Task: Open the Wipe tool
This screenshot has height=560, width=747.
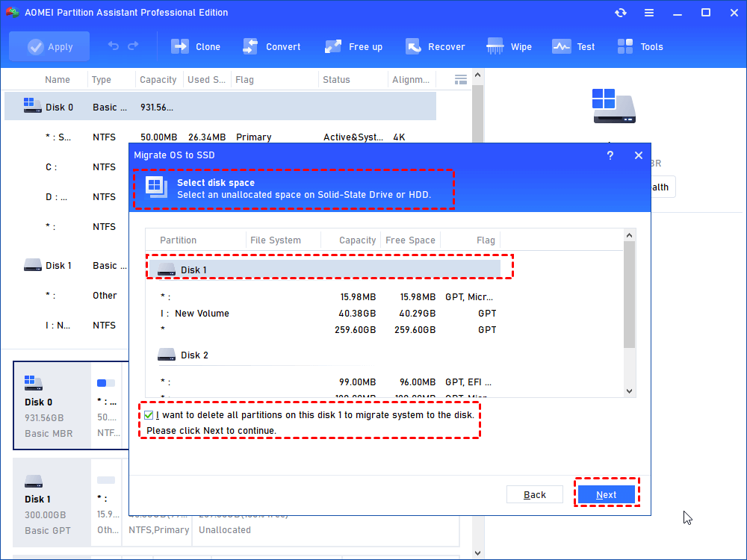Action: 509,46
